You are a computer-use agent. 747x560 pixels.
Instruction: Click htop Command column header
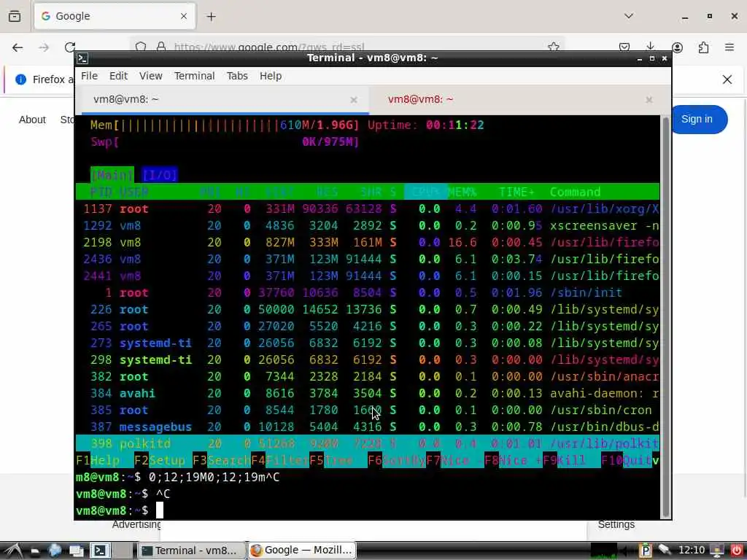[x=575, y=192]
